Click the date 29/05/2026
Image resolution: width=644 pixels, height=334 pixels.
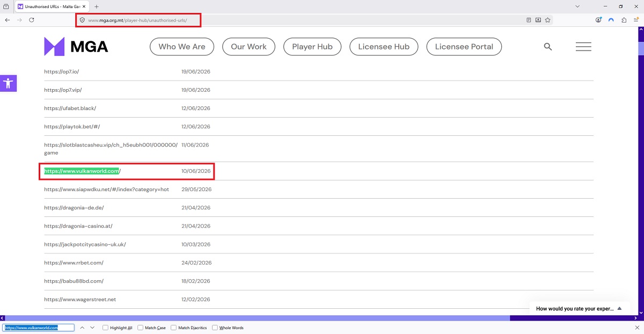pos(196,190)
